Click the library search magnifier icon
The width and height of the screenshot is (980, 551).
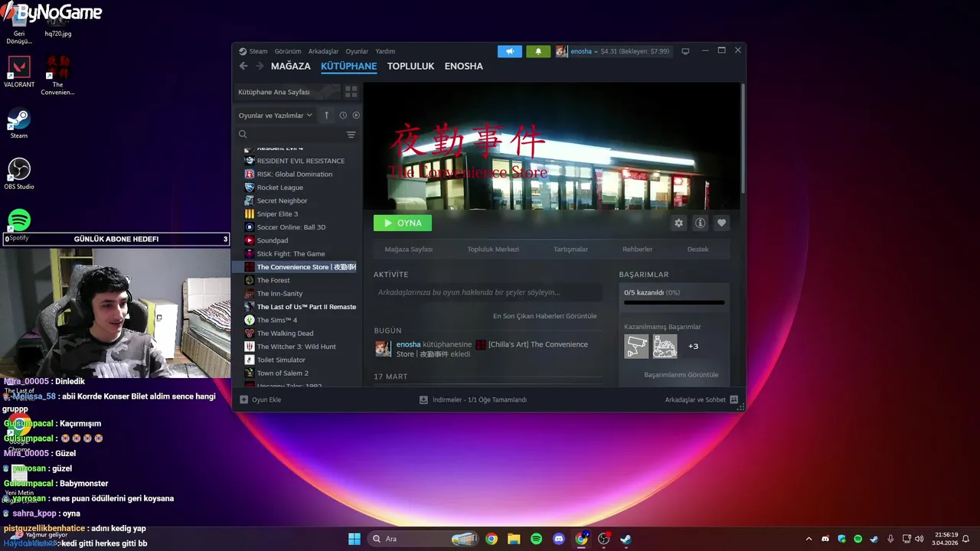[243, 135]
